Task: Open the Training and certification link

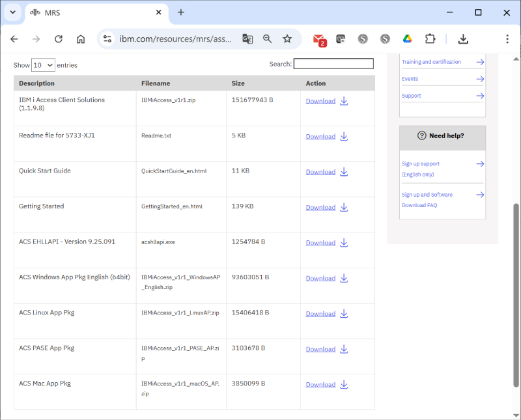Action: point(431,62)
